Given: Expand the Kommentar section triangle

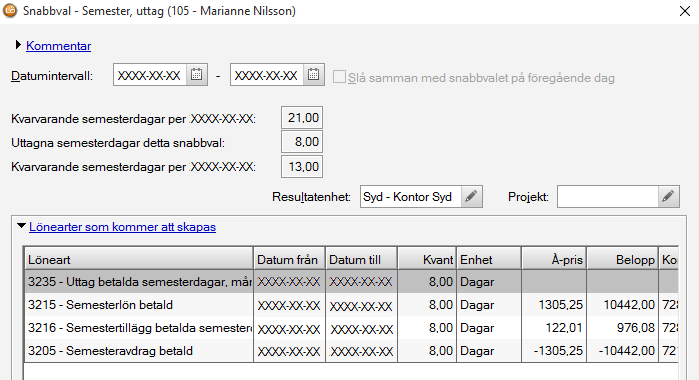Looking at the screenshot, I should [x=18, y=45].
